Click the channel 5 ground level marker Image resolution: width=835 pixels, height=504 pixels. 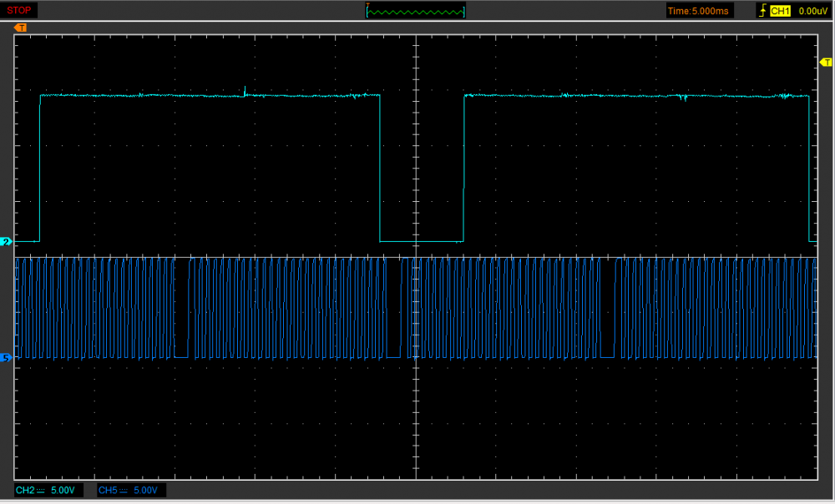click(x=6, y=358)
